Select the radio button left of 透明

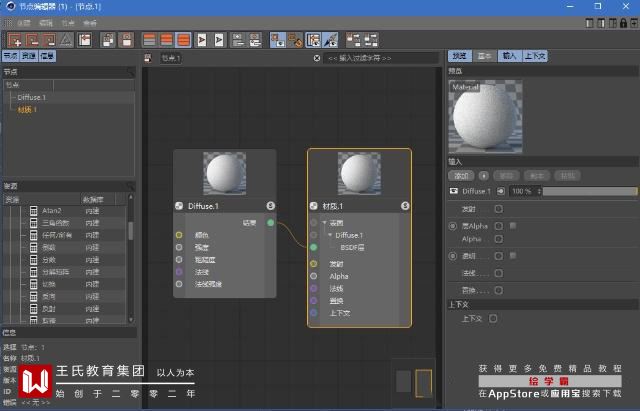(452, 256)
